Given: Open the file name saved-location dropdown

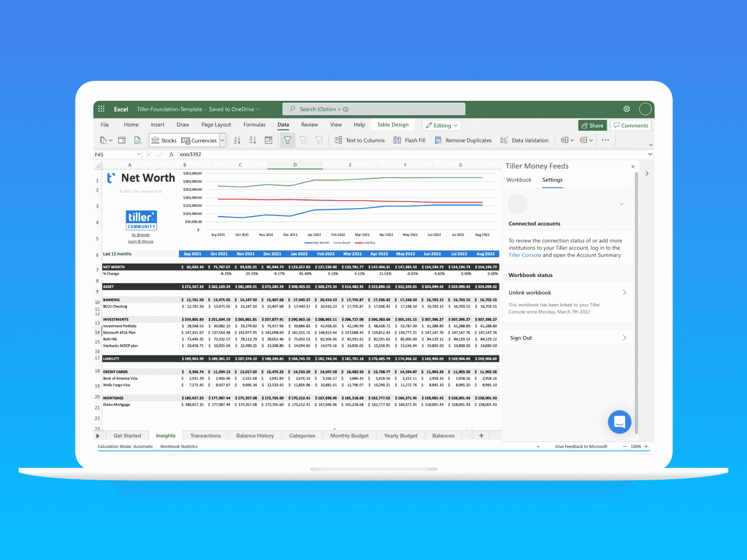Looking at the screenshot, I should [x=258, y=109].
